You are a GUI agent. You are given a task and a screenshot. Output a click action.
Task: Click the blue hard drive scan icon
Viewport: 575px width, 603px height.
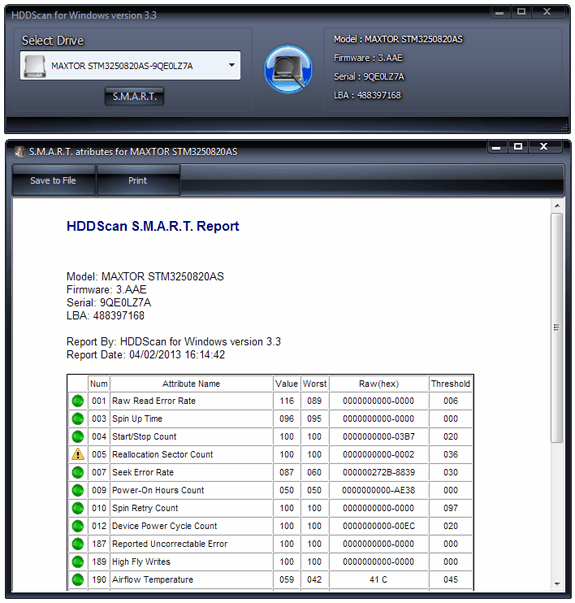tap(288, 69)
